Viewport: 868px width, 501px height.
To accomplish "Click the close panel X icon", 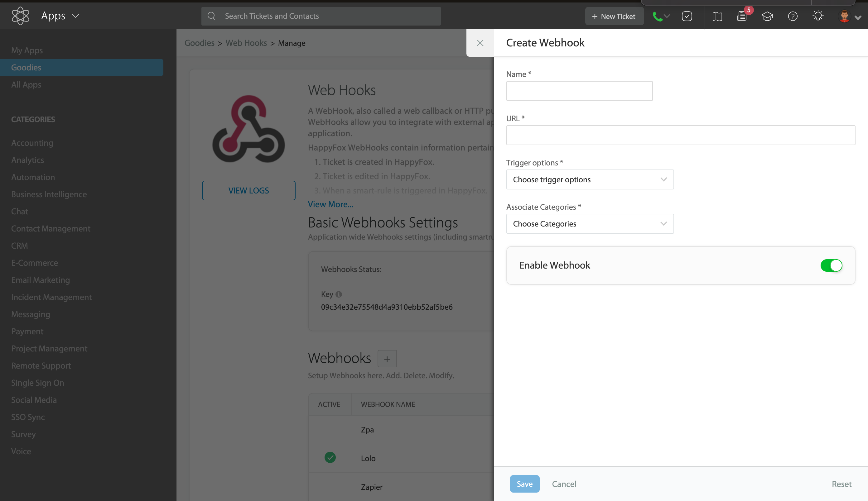I will 480,42.
